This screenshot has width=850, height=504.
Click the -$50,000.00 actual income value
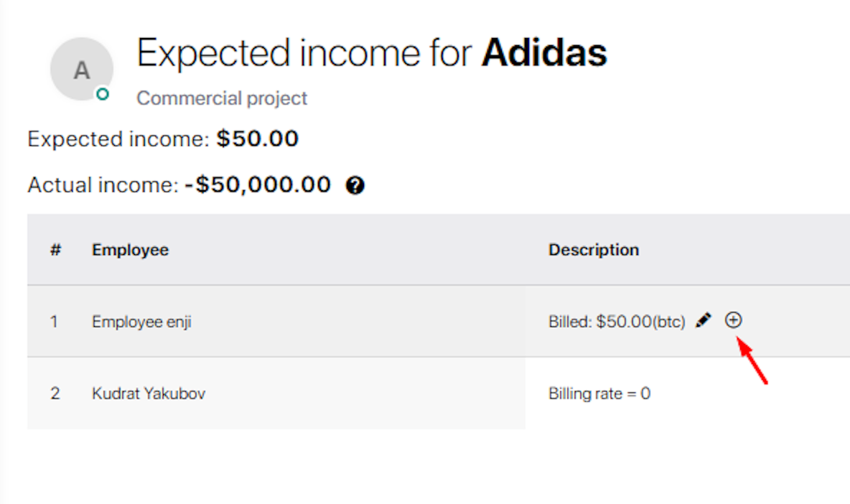(258, 185)
